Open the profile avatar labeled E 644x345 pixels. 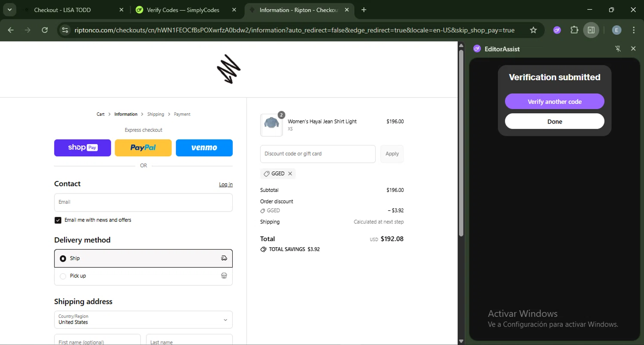coord(617,30)
